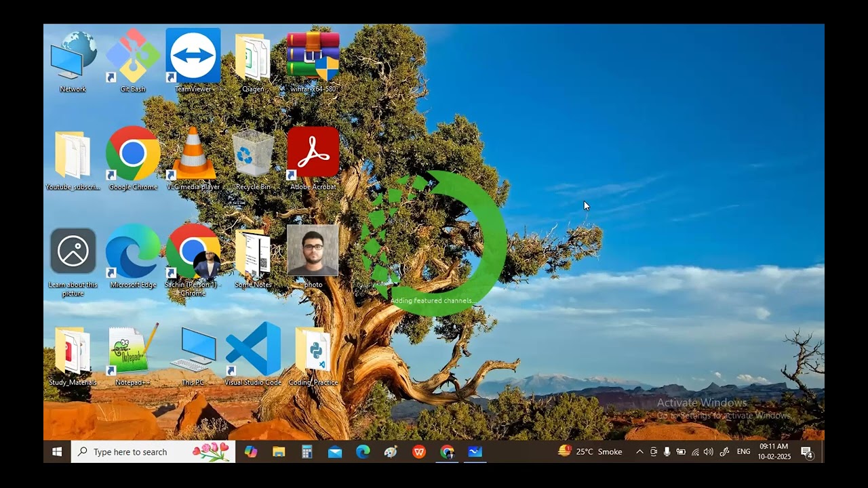The image size is (868, 488).
Task: Switch to Chrome in the taskbar
Action: coord(447,451)
